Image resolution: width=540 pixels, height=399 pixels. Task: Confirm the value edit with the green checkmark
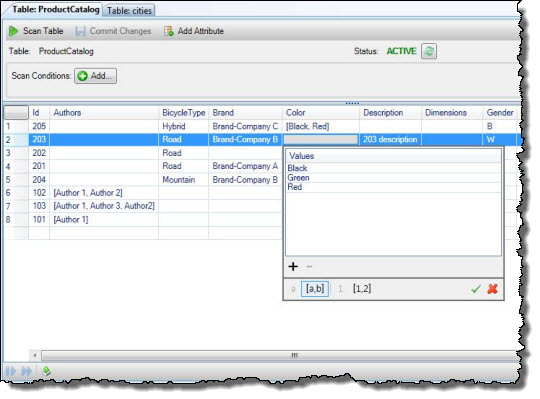[476, 289]
